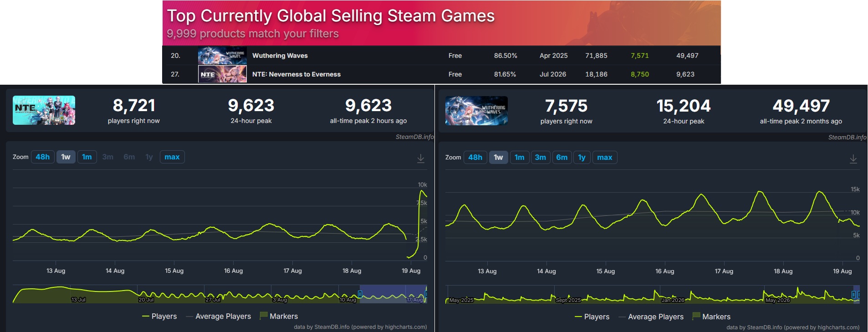Click the Jul 2026 release date

point(553,74)
